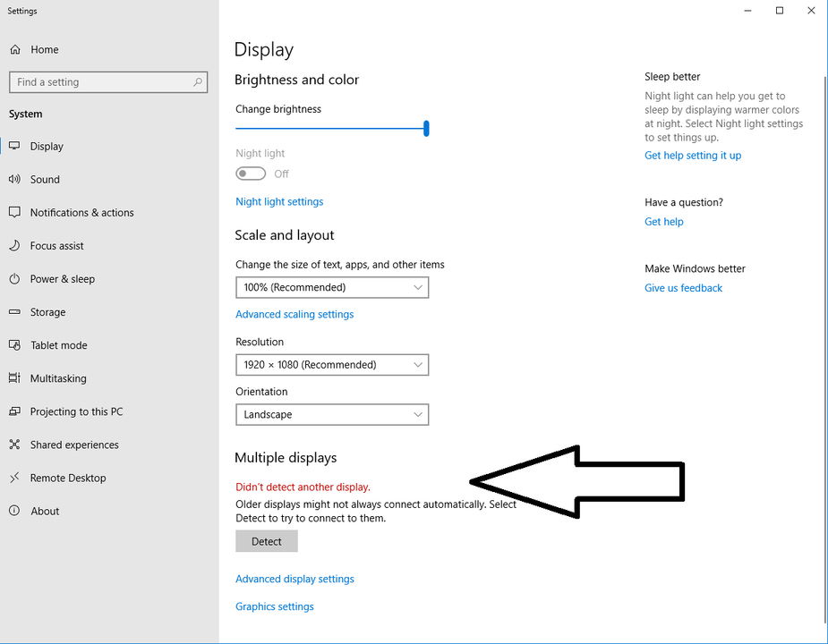Image resolution: width=828 pixels, height=644 pixels.
Task: Click the Home icon in sidebar
Action: point(14,50)
